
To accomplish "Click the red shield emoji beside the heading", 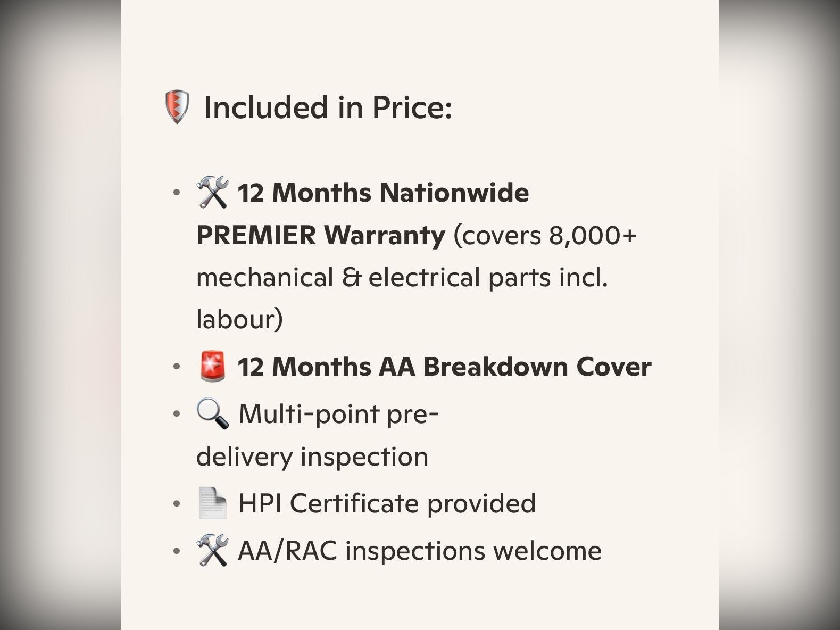I will click(x=177, y=107).
